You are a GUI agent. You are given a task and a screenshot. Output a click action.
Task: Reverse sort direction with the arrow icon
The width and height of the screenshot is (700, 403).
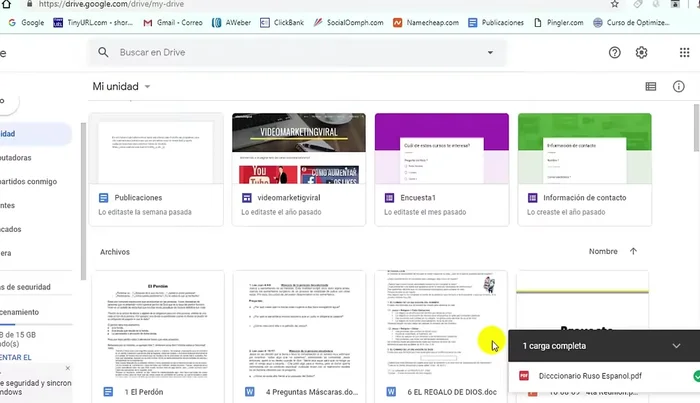(x=633, y=251)
